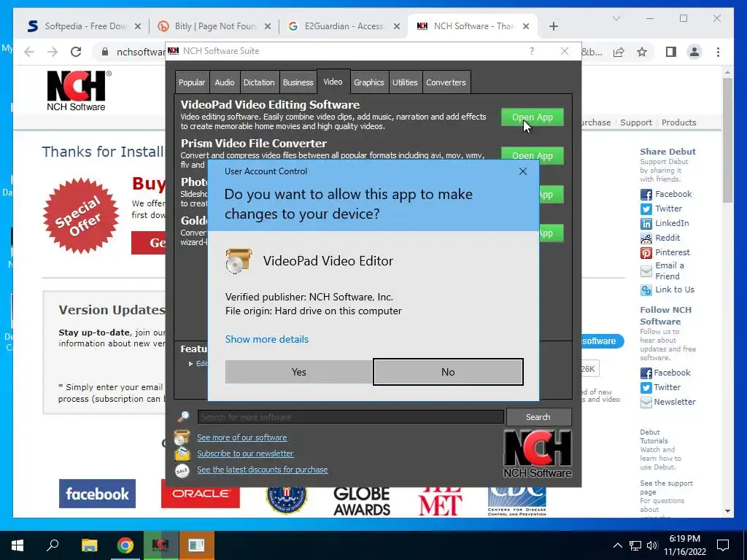747x560 pixels.
Task: Click NCH Suite taskbar icon
Action: (x=160, y=545)
